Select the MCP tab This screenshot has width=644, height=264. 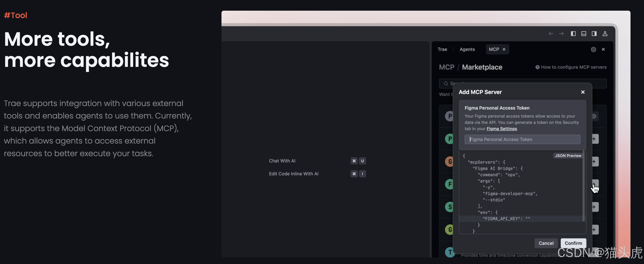click(x=494, y=49)
